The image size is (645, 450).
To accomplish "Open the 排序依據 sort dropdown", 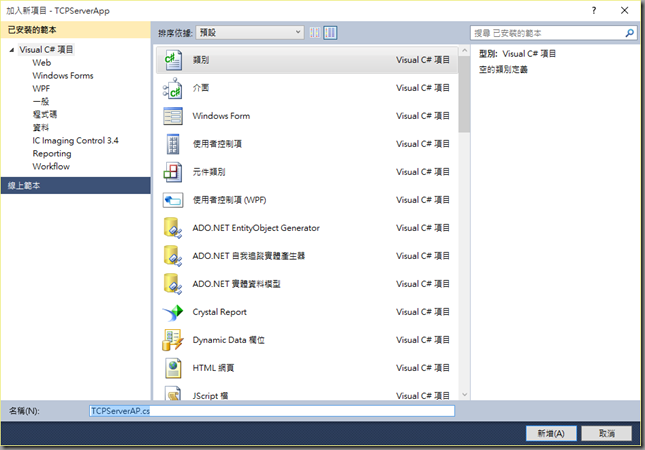I will coord(250,32).
